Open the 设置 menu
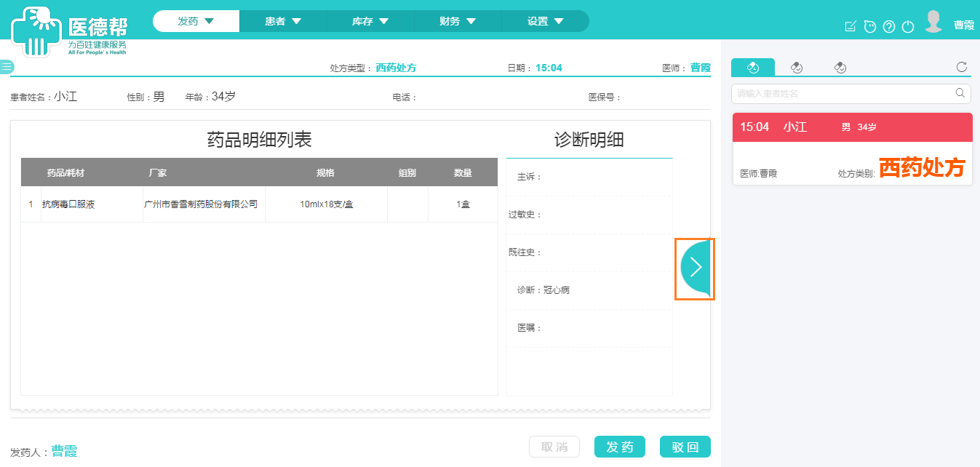Screen dimensions: 980x467 545,21
